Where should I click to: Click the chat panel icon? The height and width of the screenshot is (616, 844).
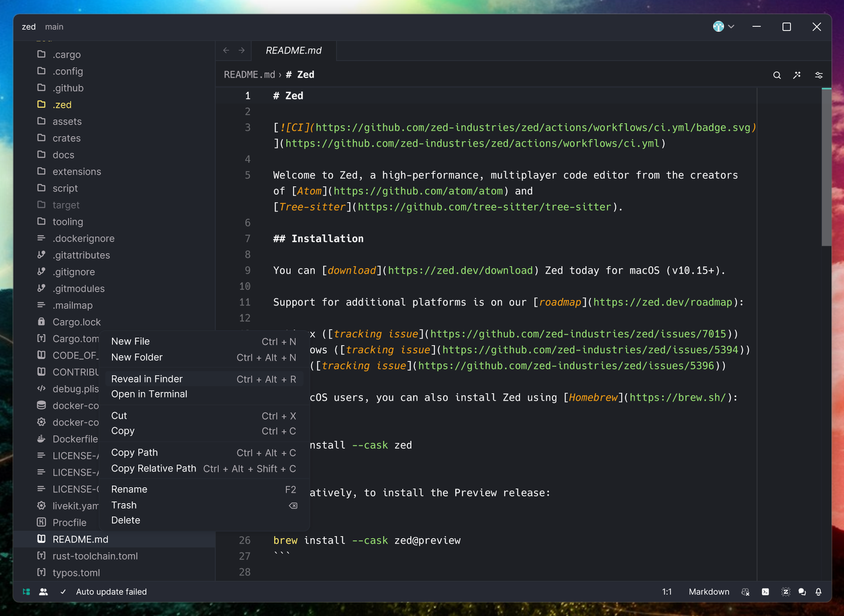coord(802,592)
